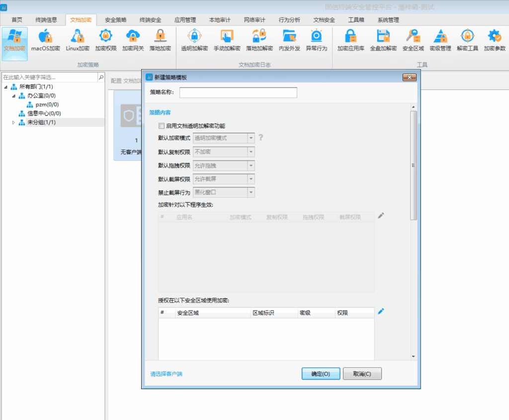The width and height of the screenshot is (509, 420).
Task: Enable 启用文档透明加解密功能 checkbox
Action: (x=161, y=126)
